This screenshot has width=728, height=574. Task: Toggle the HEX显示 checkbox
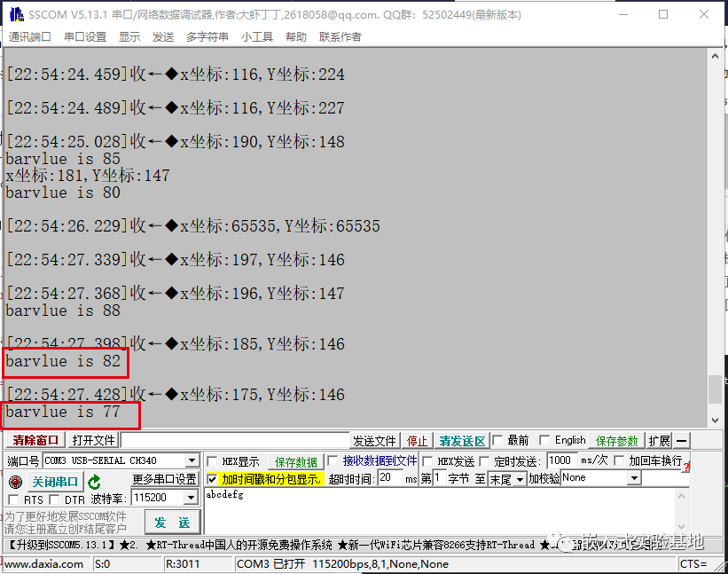coord(212,461)
